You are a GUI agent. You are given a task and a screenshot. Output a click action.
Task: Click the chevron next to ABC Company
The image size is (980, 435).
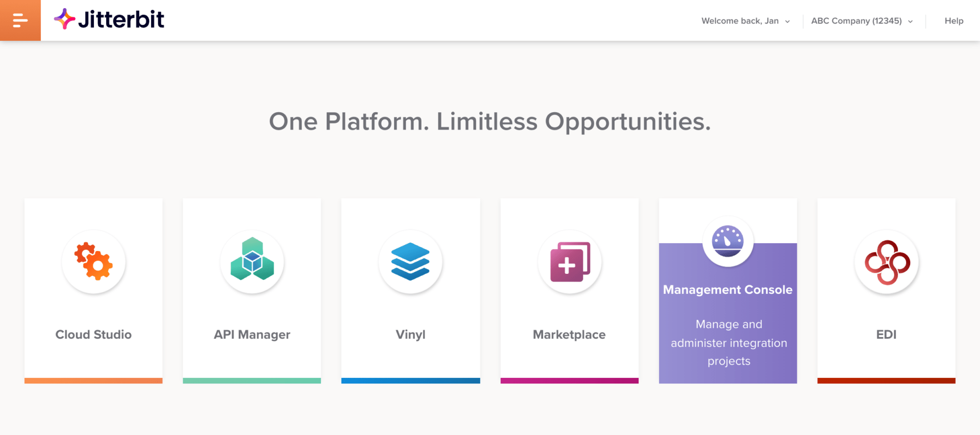pyautogui.click(x=911, y=21)
